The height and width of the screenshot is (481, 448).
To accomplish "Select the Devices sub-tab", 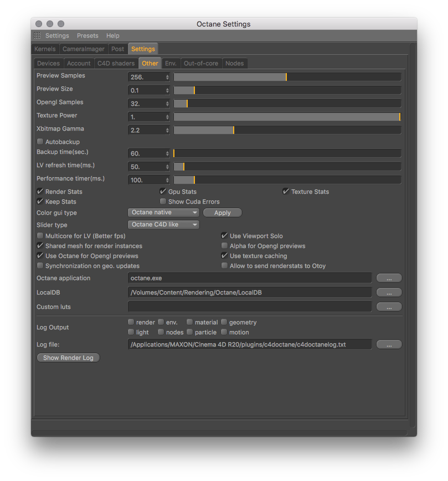I will (x=49, y=63).
